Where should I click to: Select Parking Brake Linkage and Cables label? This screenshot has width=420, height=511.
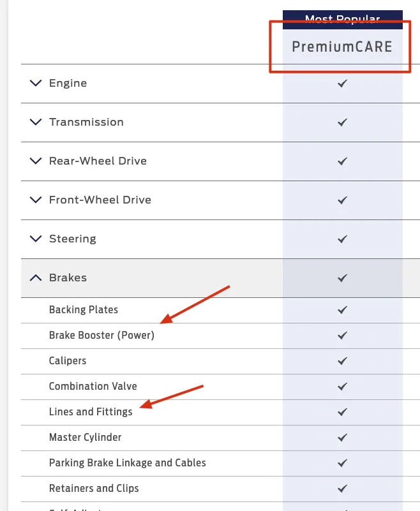[x=128, y=463]
